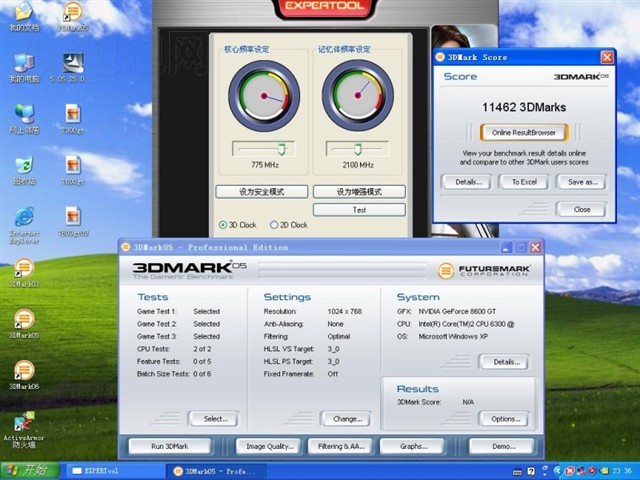Click the green NVIDIA icon in the system tray
The width and height of the screenshot is (640, 480).
605,471
